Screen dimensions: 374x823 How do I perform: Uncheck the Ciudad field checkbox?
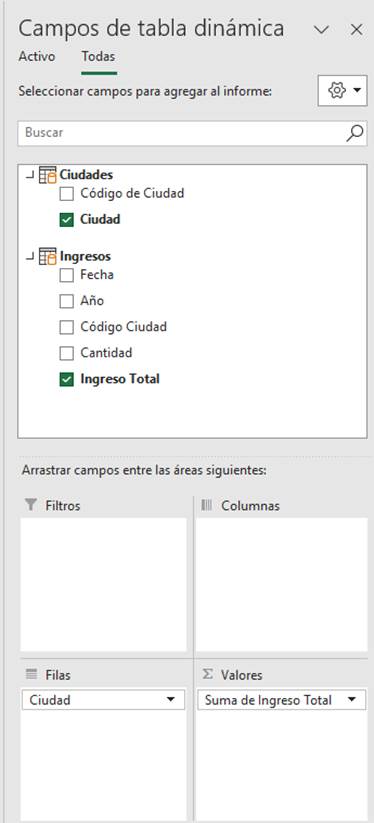[67, 220]
